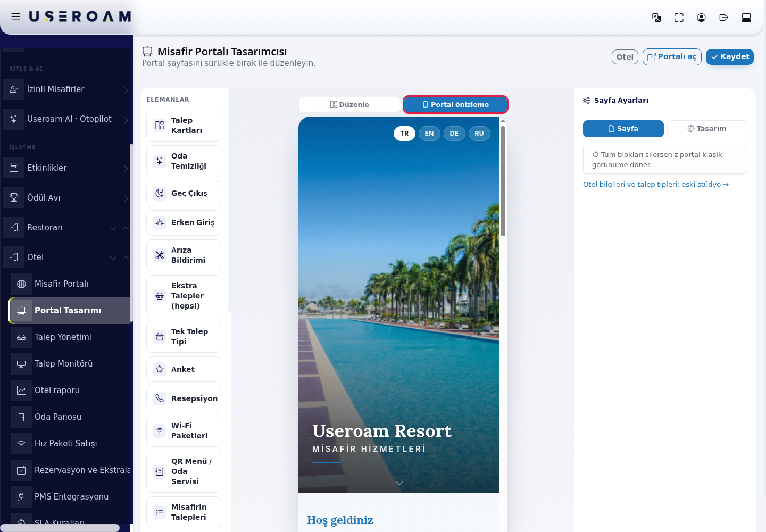766x532 pixels.
Task: Switch to the Düzenle tab
Action: [349, 104]
